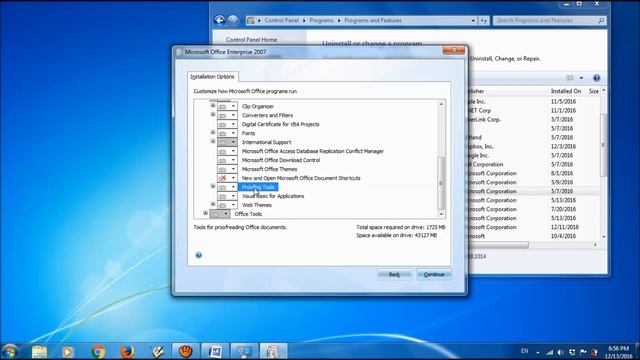The height and width of the screenshot is (360, 640).
Task: Click the EN language indicator
Action: 524,351
